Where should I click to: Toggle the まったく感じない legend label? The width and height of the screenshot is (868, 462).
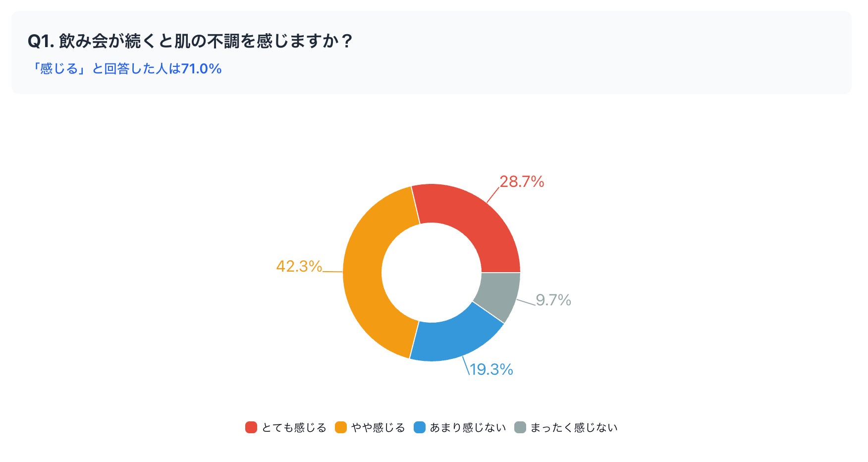tap(574, 427)
